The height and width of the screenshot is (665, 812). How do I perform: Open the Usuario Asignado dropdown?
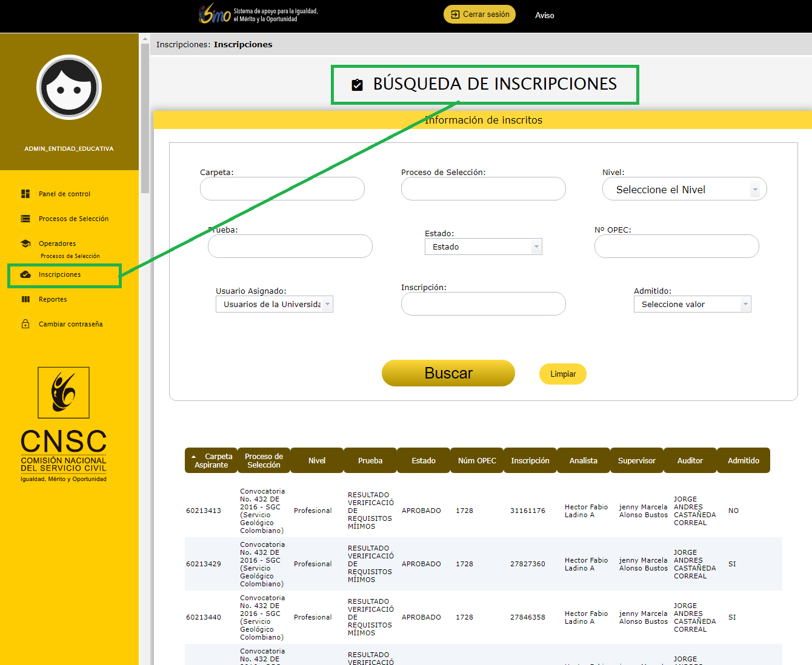275,304
